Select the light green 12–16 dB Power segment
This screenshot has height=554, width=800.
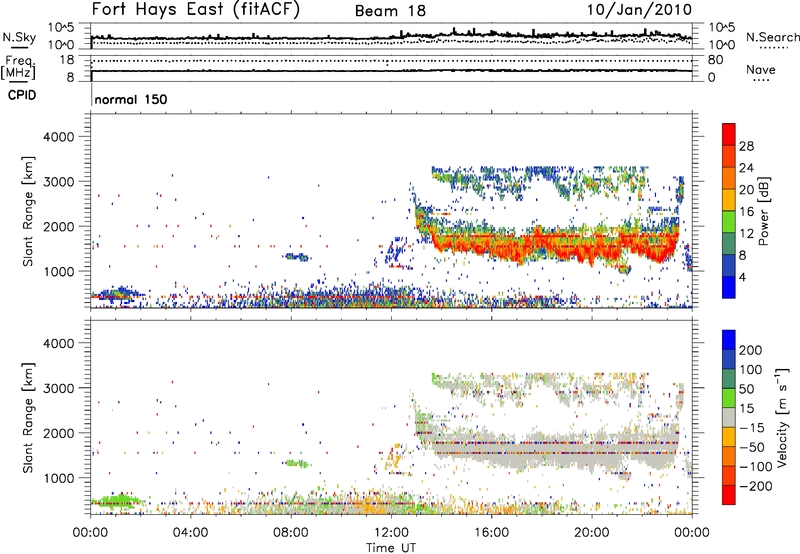pyautogui.click(x=729, y=221)
